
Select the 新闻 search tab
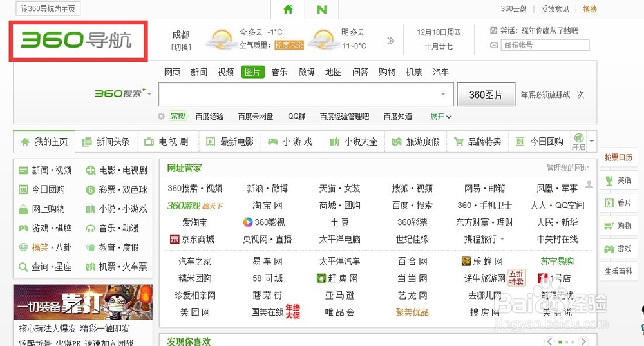199,72
